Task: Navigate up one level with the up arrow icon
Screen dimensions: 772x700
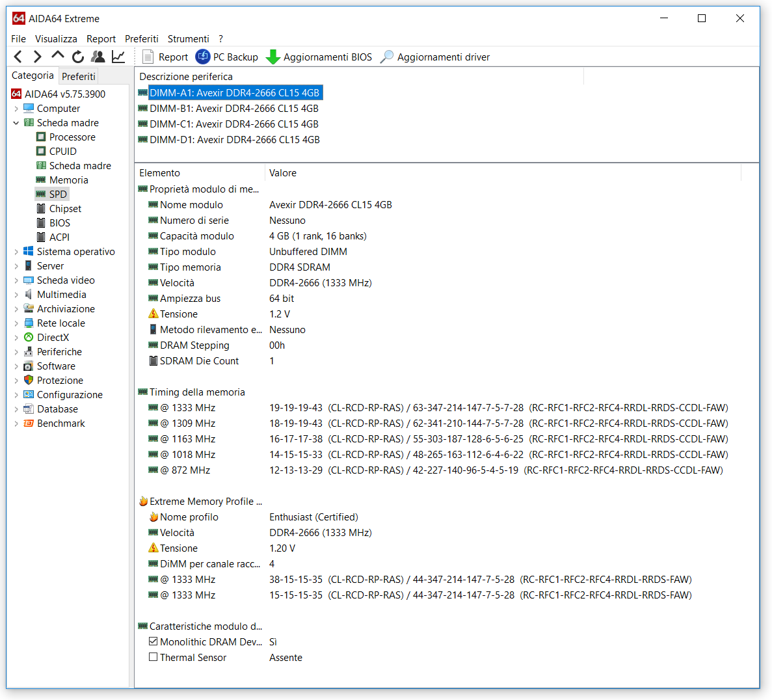Action: (x=58, y=56)
